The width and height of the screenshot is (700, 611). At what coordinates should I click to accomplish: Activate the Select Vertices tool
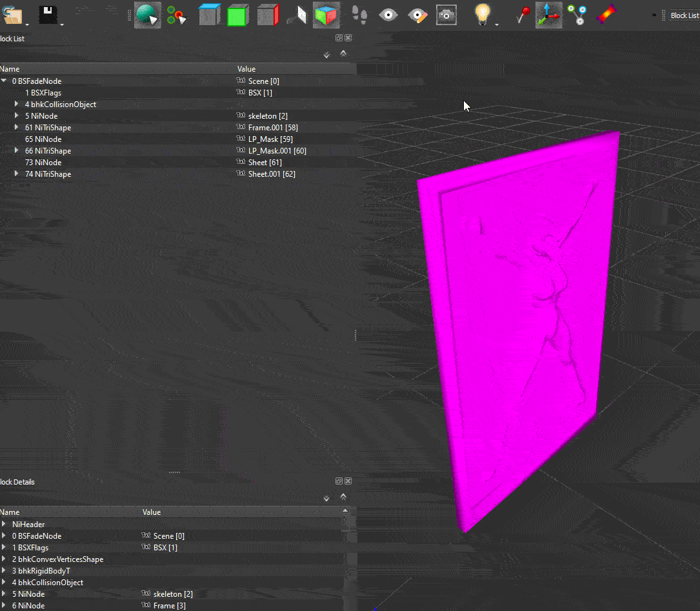click(177, 15)
